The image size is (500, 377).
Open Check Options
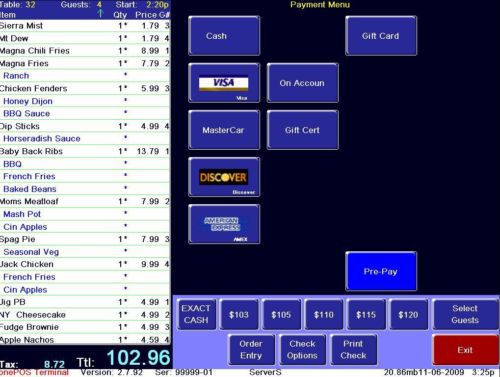click(x=302, y=350)
